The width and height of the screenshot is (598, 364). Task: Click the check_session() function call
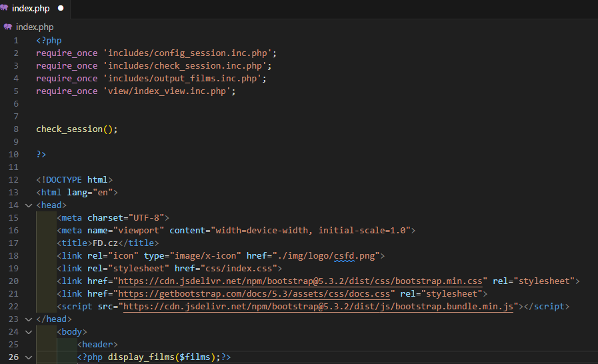pyautogui.click(x=76, y=129)
